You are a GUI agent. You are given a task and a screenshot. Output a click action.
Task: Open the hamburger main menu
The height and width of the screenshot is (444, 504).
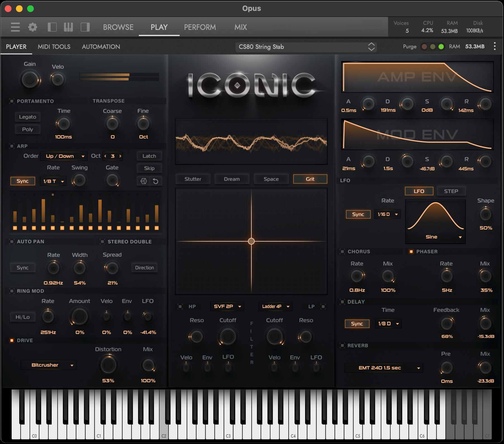tap(15, 27)
